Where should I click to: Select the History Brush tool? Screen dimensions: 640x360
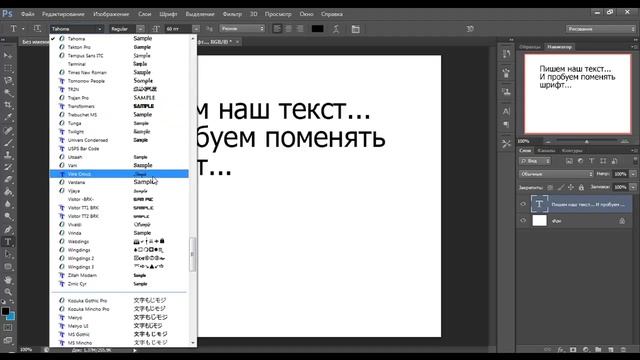point(8,167)
